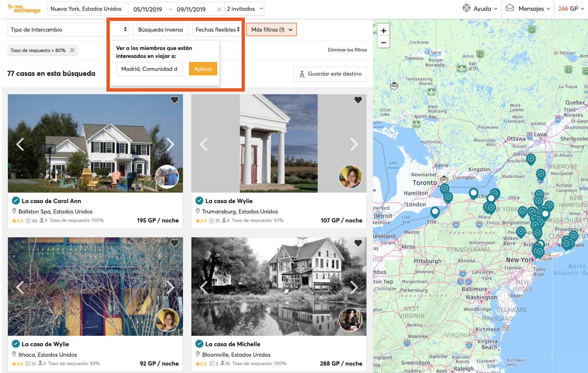Open the Tipo de Intercambio dropdown
The width and height of the screenshot is (588, 373).
point(68,30)
